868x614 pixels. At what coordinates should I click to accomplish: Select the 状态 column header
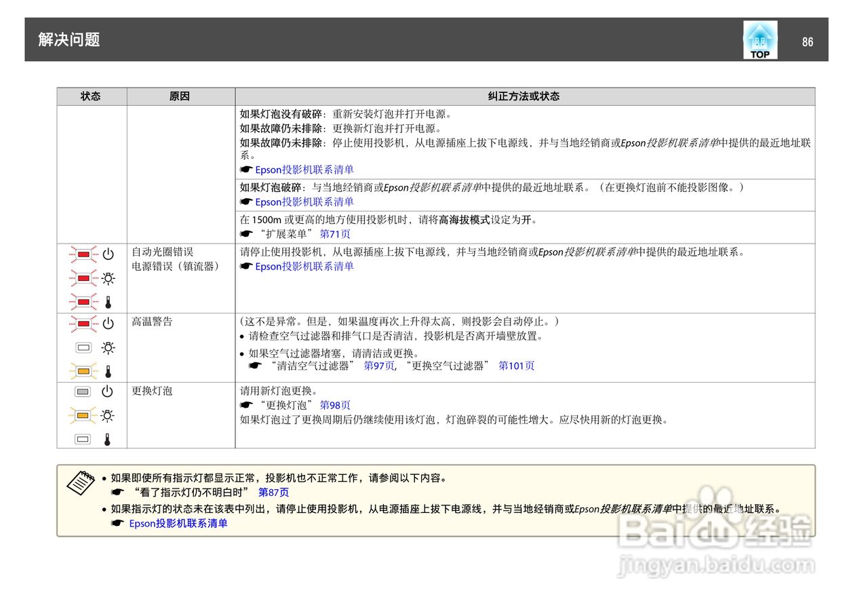[x=92, y=96]
